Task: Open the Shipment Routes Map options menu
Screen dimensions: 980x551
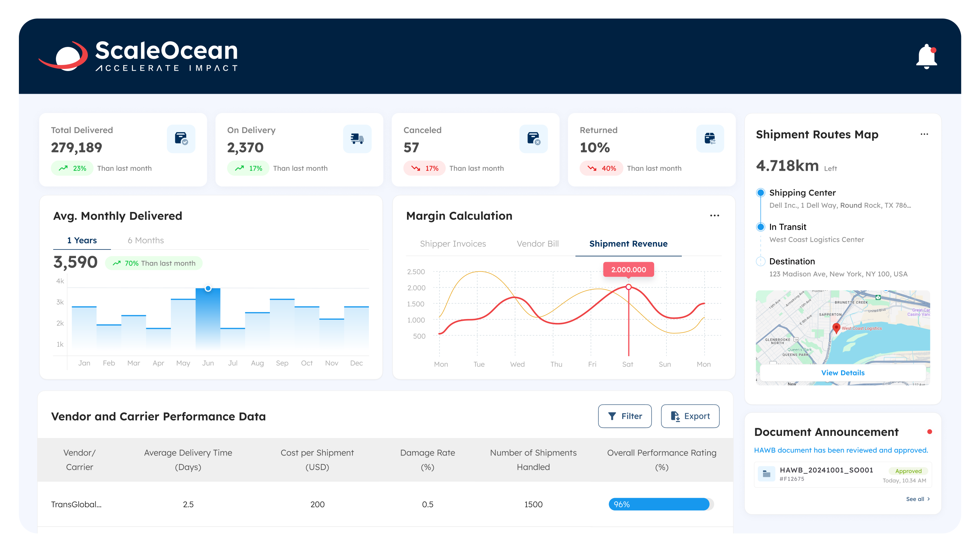Action: [x=925, y=134]
